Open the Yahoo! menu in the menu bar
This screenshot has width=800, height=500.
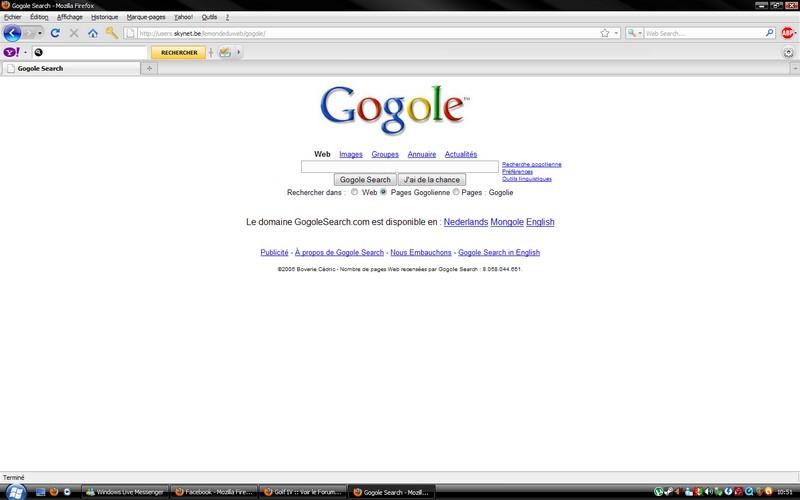[x=183, y=17]
